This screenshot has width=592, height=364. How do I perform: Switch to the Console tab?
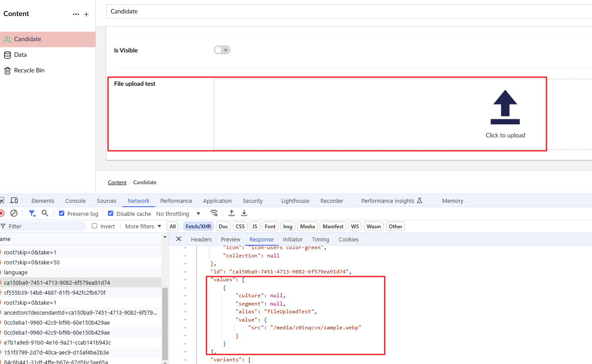[75, 201]
